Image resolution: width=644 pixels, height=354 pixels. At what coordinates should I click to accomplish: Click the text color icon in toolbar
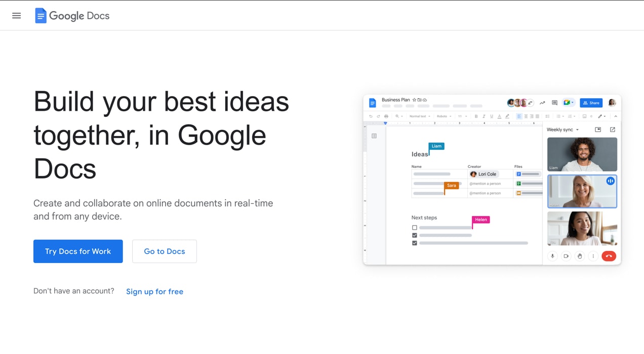499,116
